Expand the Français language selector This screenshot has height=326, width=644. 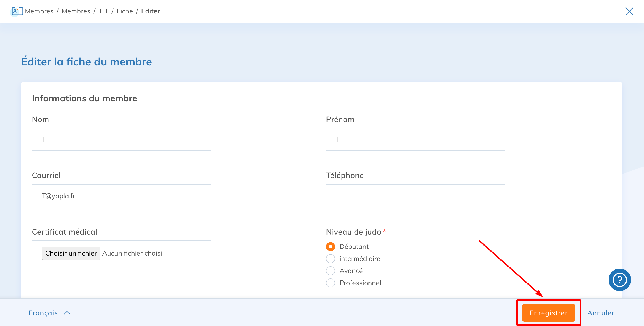pos(43,313)
